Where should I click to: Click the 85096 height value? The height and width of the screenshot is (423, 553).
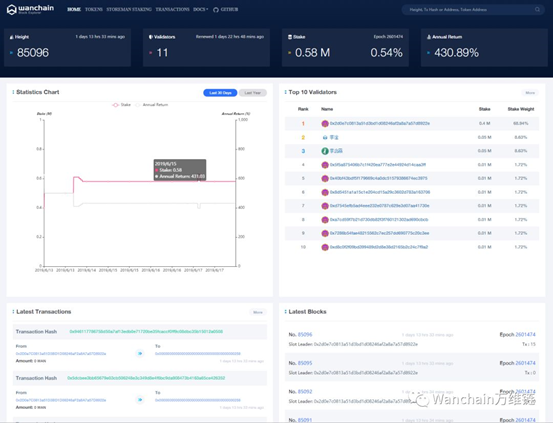point(33,53)
